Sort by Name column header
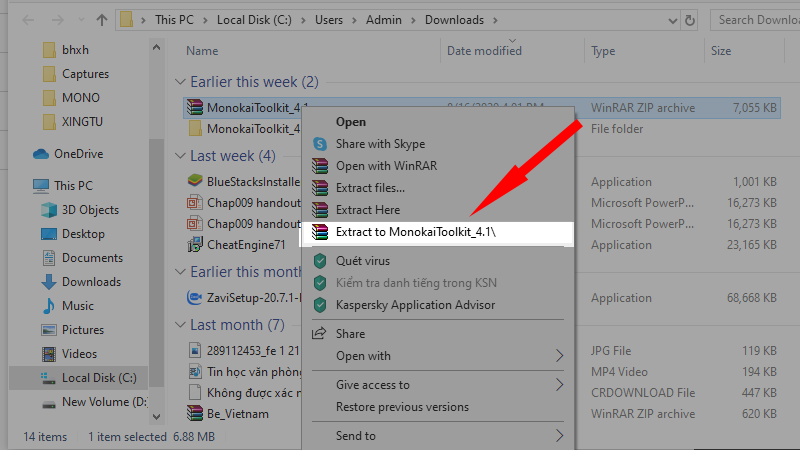Image resolution: width=800 pixels, height=450 pixels. pos(202,51)
